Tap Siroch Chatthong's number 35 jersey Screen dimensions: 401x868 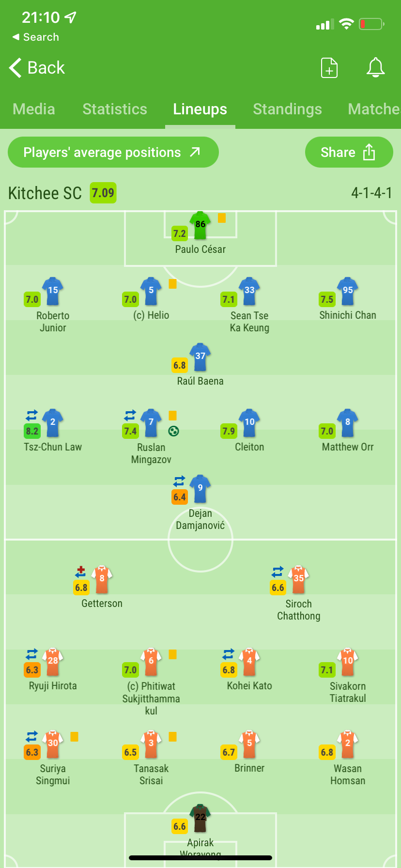click(x=298, y=579)
